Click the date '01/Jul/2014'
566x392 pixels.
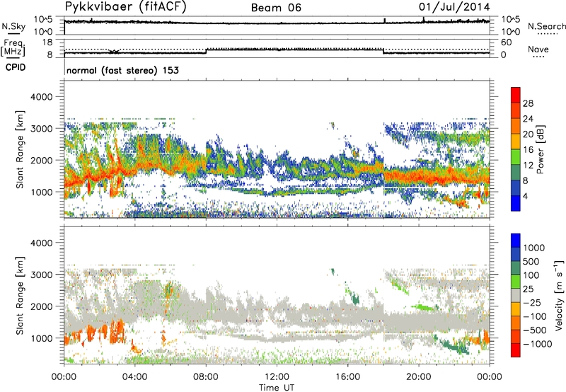[x=454, y=7]
